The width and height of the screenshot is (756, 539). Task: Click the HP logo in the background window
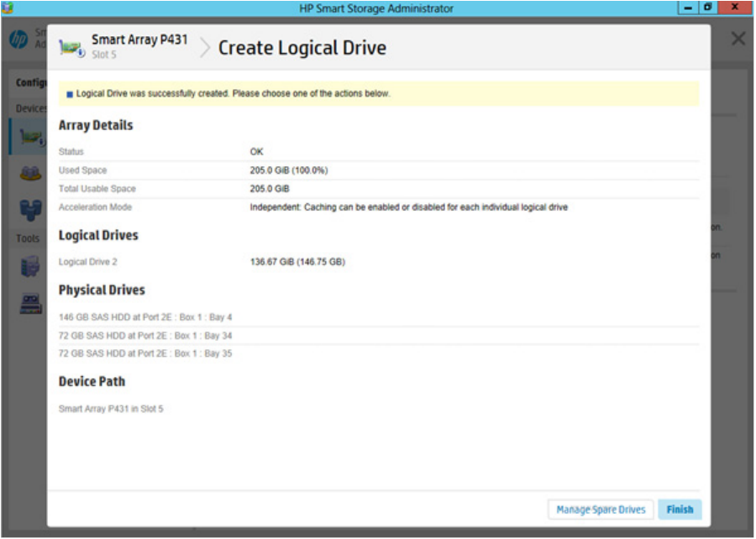pyautogui.click(x=18, y=39)
